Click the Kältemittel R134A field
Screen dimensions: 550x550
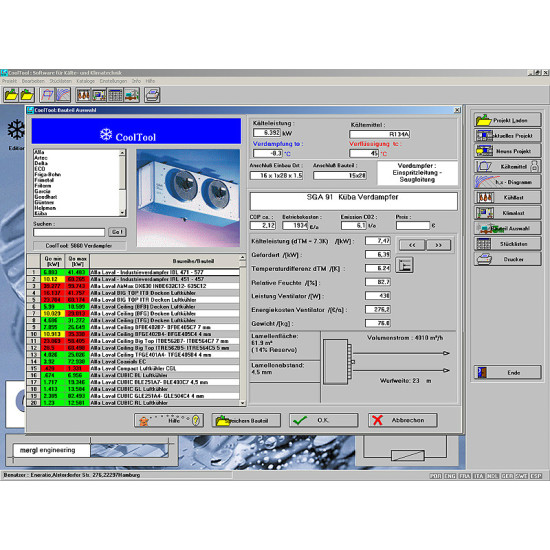pos(380,134)
